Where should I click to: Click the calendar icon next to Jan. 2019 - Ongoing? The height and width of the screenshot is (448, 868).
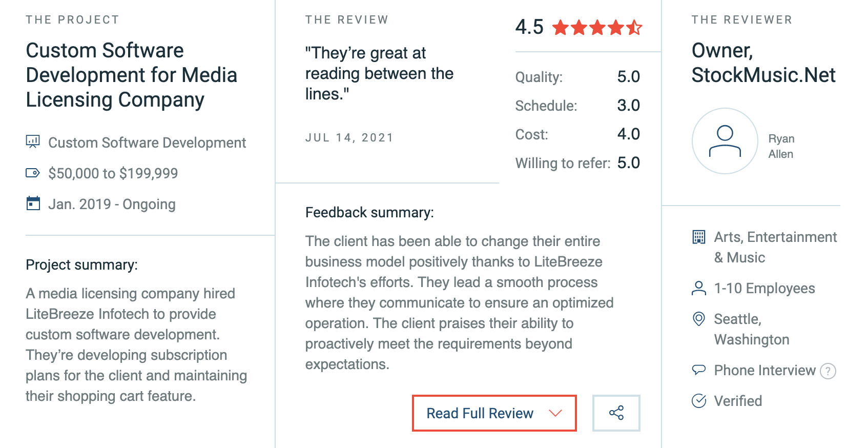(33, 203)
